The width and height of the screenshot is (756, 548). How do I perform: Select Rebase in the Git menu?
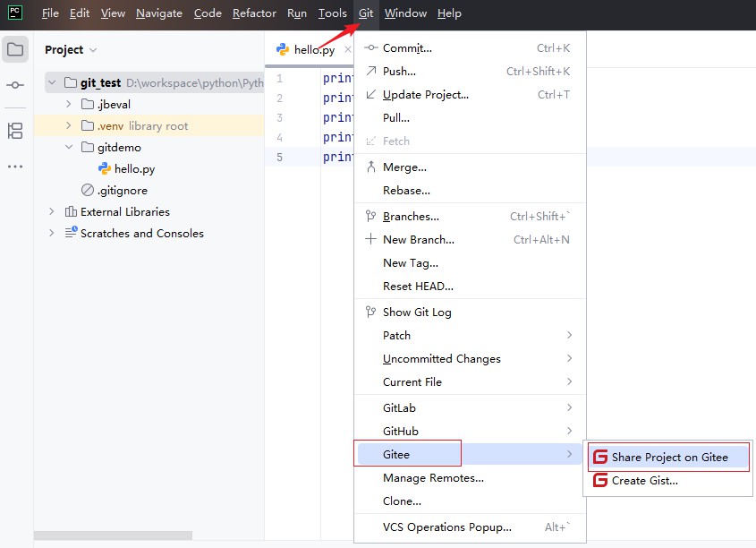point(470,191)
